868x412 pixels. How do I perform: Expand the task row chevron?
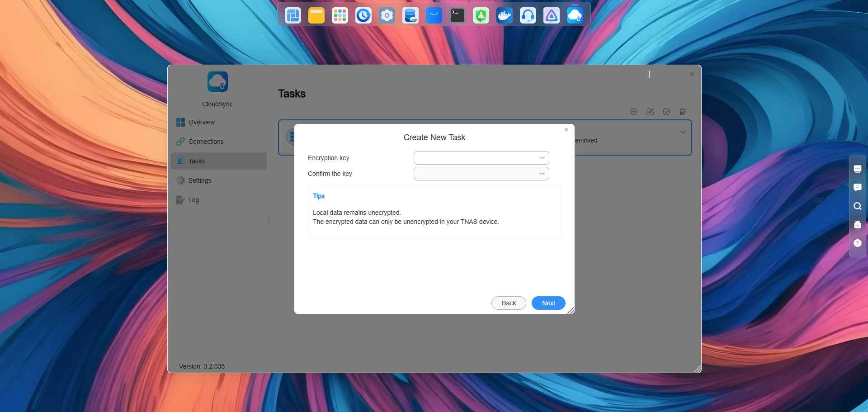pos(683,132)
